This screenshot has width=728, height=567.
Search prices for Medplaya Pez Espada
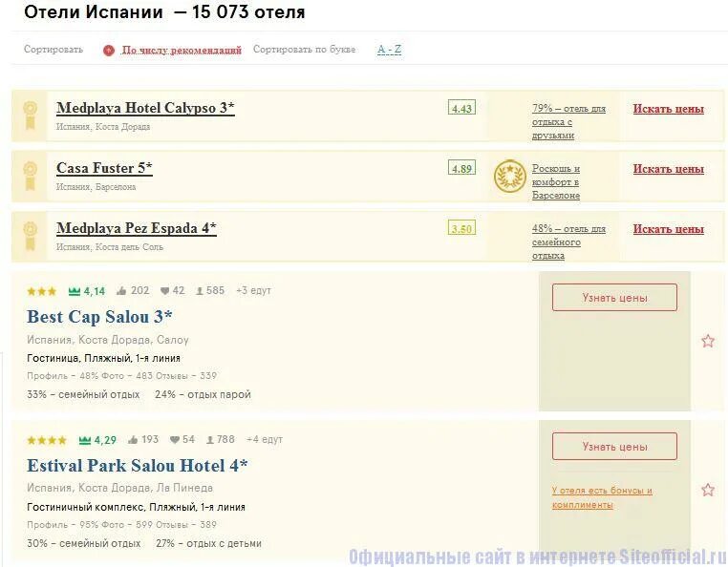(x=669, y=229)
